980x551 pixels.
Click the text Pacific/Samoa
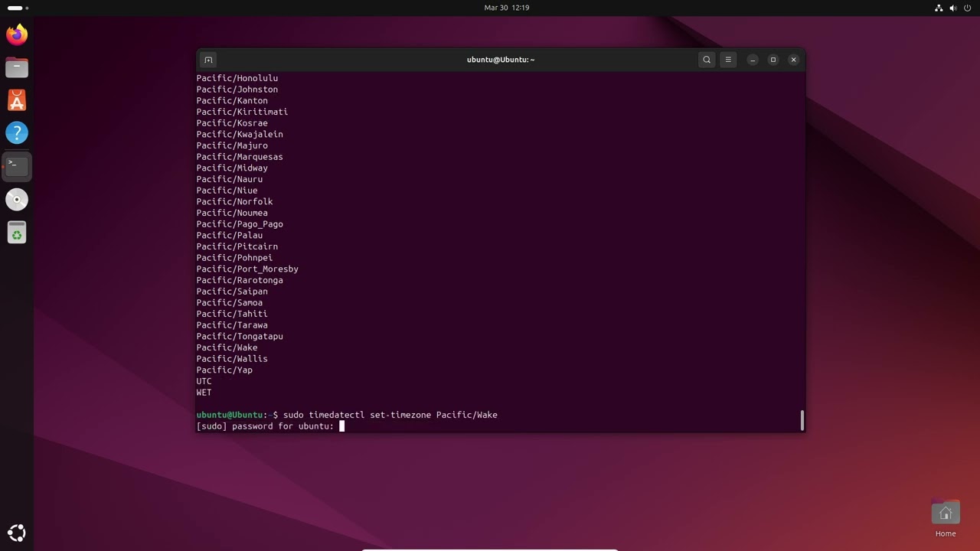pos(229,302)
